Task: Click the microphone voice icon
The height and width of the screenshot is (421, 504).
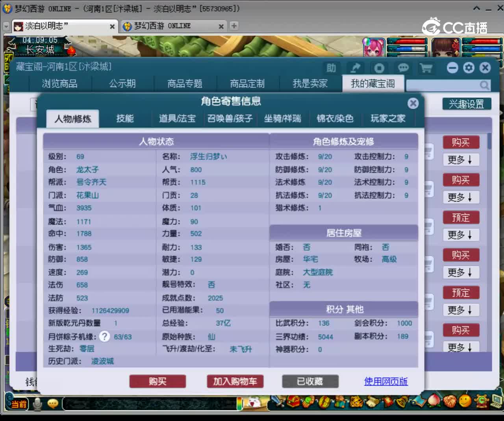Action: click(38, 404)
